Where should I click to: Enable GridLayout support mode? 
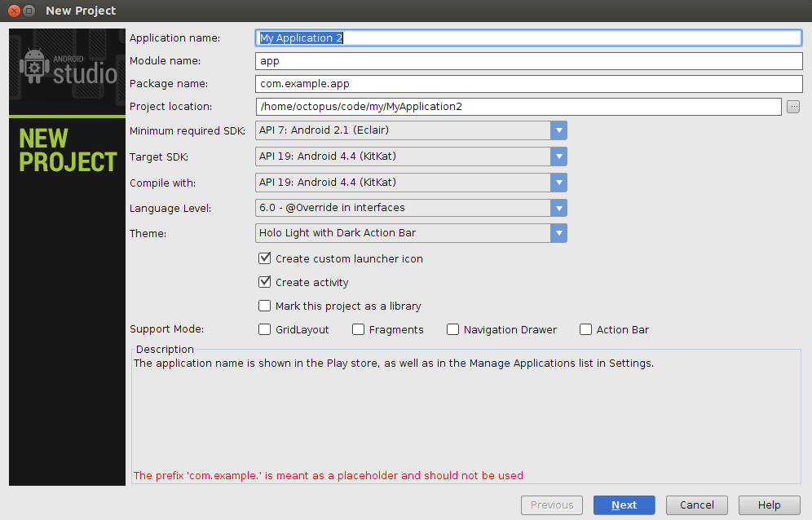click(x=265, y=329)
